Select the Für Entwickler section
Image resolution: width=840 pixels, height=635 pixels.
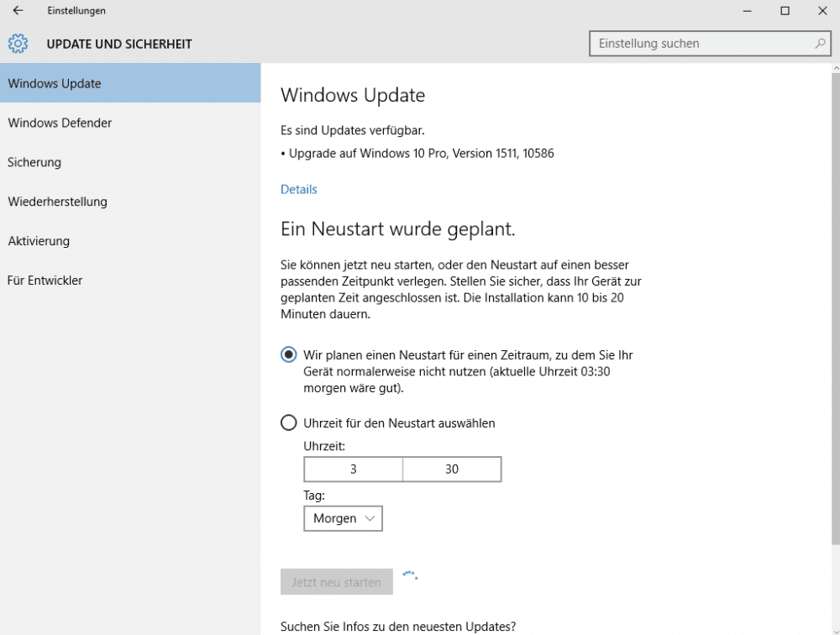click(130, 281)
